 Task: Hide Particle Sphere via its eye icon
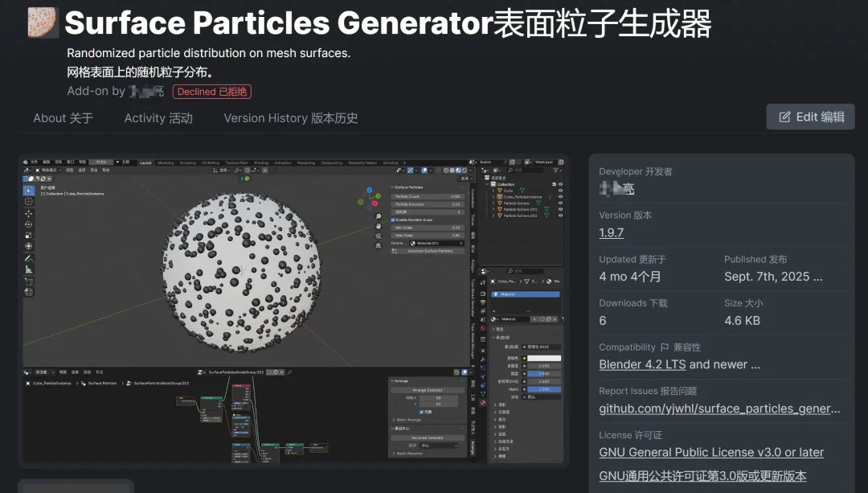click(x=560, y=203)
